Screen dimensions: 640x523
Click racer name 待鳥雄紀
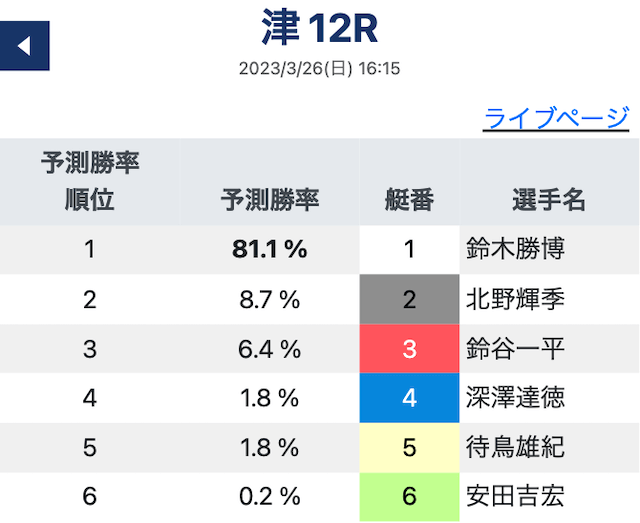(515, 447)
